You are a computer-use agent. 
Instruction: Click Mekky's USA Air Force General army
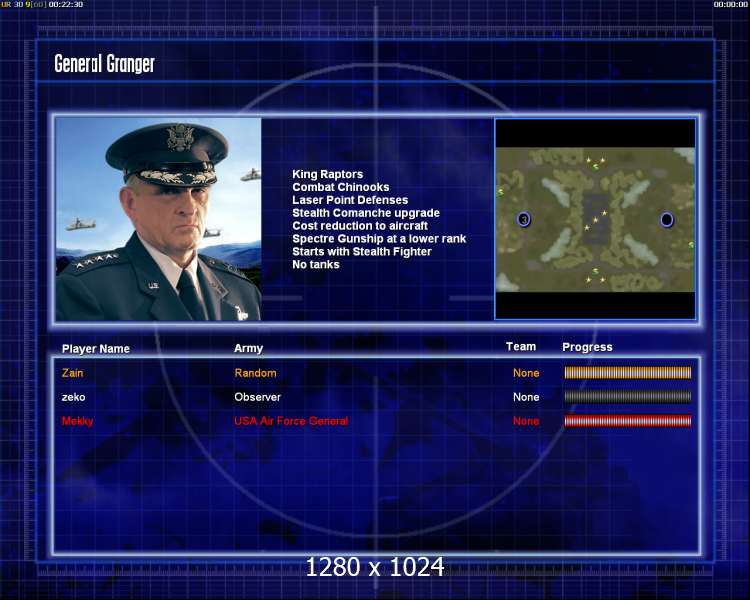click(x=291, y=421)
